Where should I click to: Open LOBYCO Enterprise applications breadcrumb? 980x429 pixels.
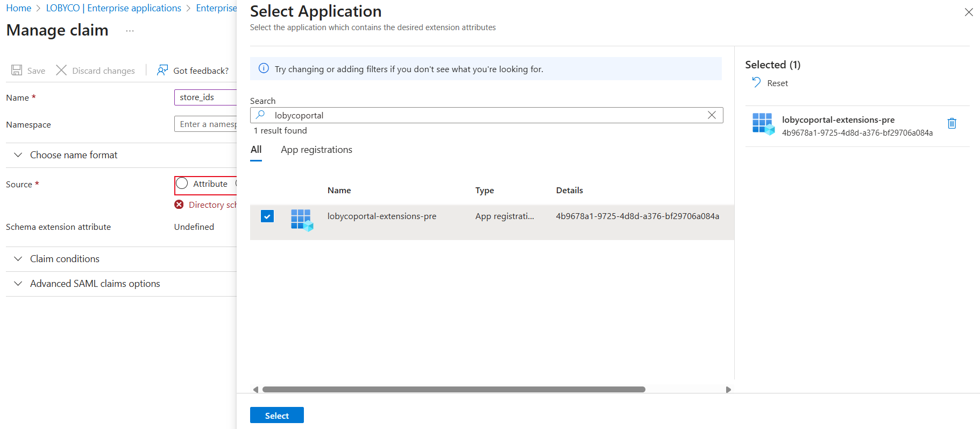(113, 8)
